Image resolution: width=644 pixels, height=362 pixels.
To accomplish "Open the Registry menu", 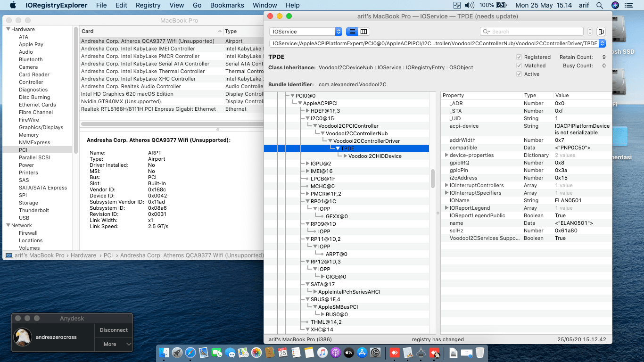I will coord(148,5).
